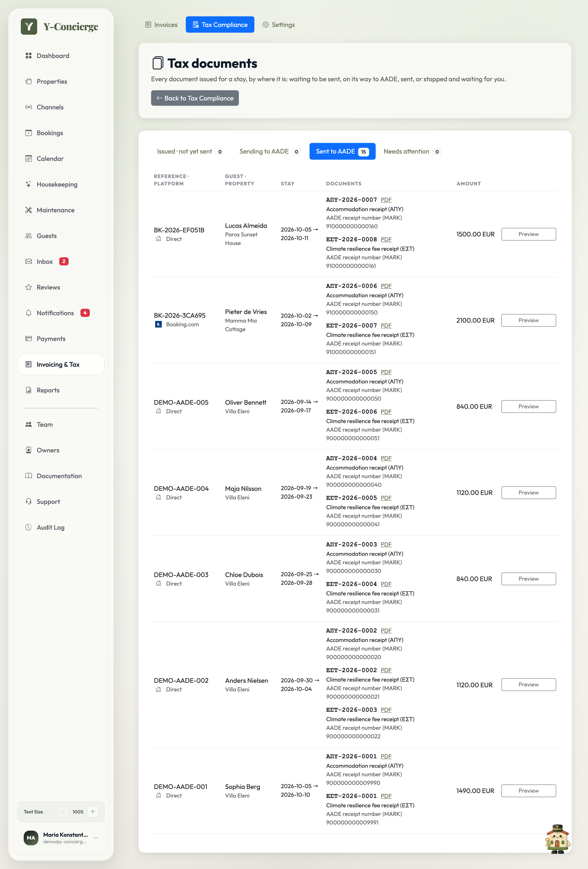Preview documents for Lucas Almeida

(x=528, y=234)
